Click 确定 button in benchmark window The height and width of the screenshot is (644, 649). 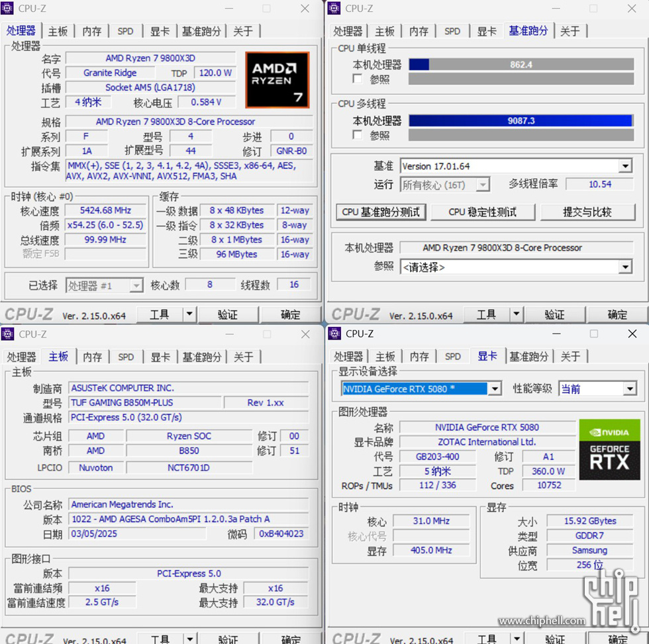tap(617, 315)
